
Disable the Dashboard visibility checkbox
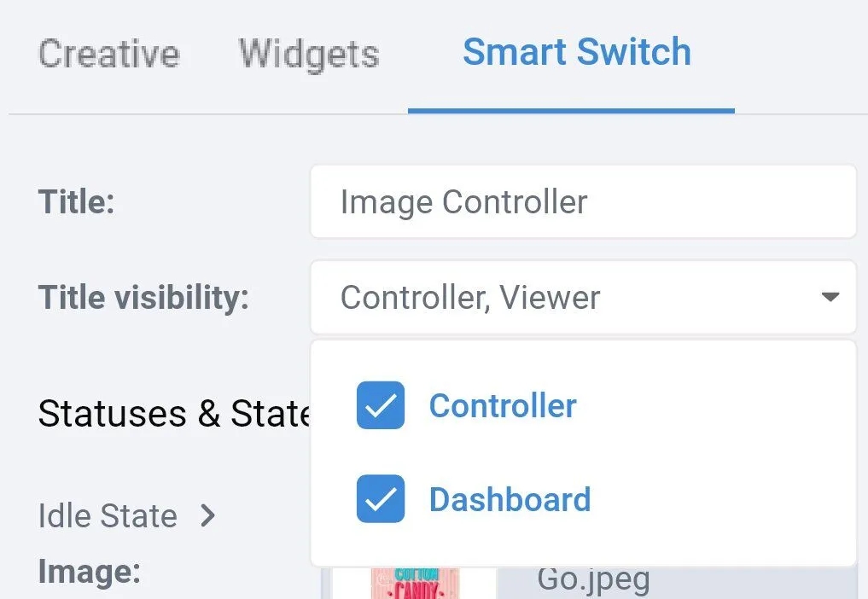pyautogui.click(x=381, y=499)
